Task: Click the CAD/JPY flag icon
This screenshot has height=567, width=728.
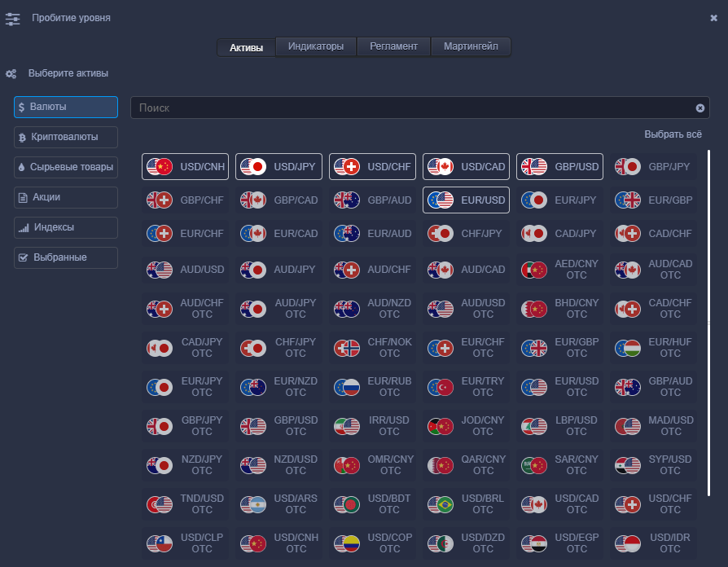Action: 534,234
